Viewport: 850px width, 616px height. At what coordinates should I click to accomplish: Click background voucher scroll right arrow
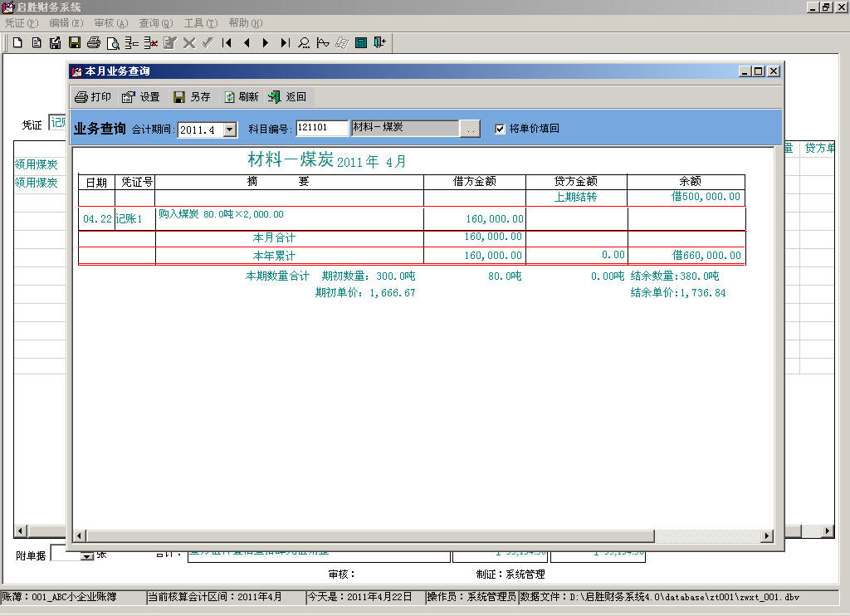[828, 530]
